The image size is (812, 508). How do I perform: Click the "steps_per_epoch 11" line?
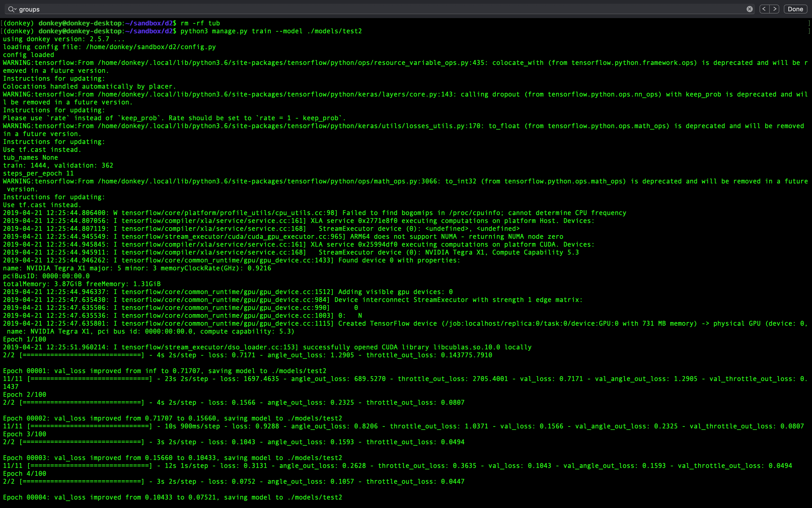pos(38,173)
